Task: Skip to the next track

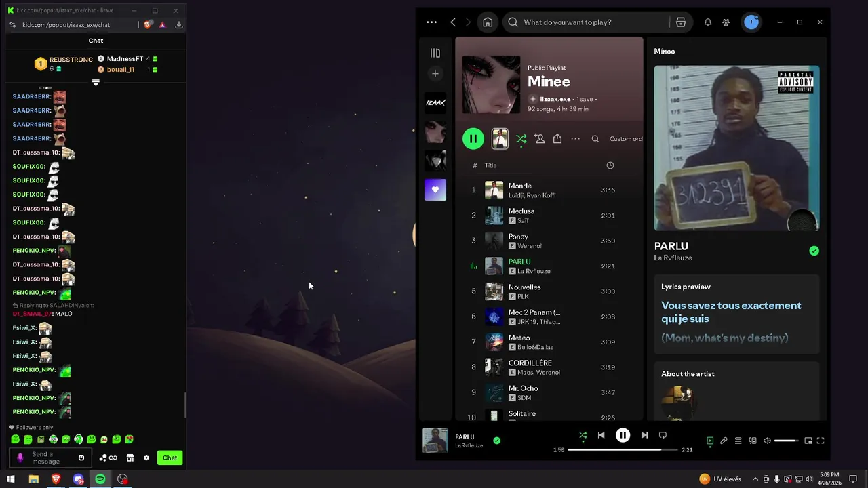Action: point(644,435)
